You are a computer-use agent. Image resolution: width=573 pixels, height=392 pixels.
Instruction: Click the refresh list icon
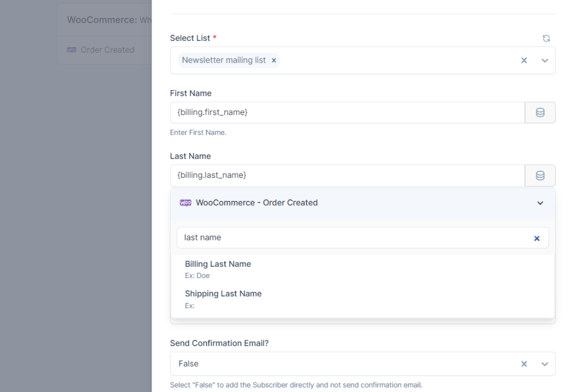click(546, 39)
